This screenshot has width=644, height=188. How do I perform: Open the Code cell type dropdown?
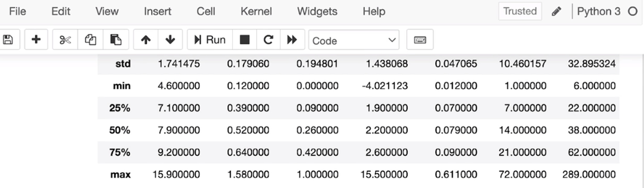354,40
